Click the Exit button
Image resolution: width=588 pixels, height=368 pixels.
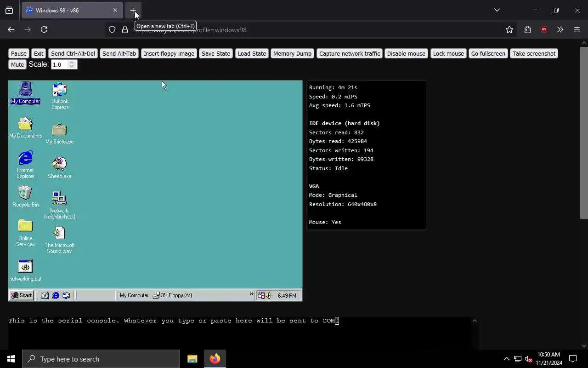click(39, 53)
